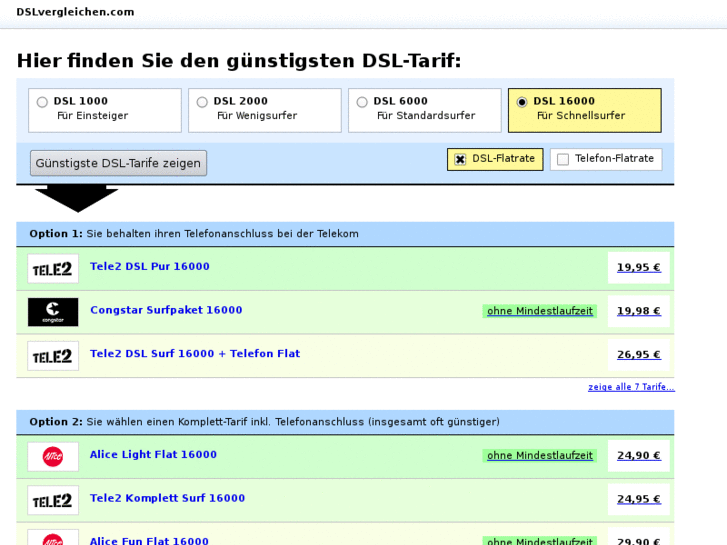This screenshot has width=727, height=545.
Task: Click the 29,90 € price link
Action: pyautogui.click(x=639, y=541)
